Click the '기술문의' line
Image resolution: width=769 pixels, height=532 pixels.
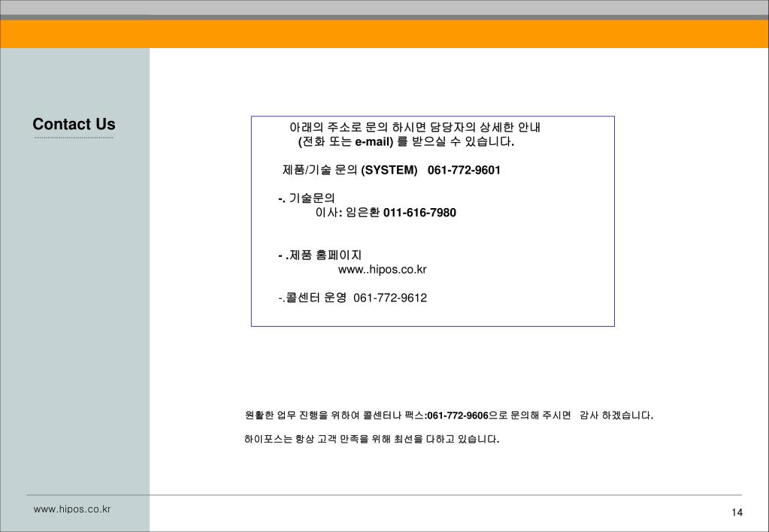pyautogui.click(x=307, y=198)
